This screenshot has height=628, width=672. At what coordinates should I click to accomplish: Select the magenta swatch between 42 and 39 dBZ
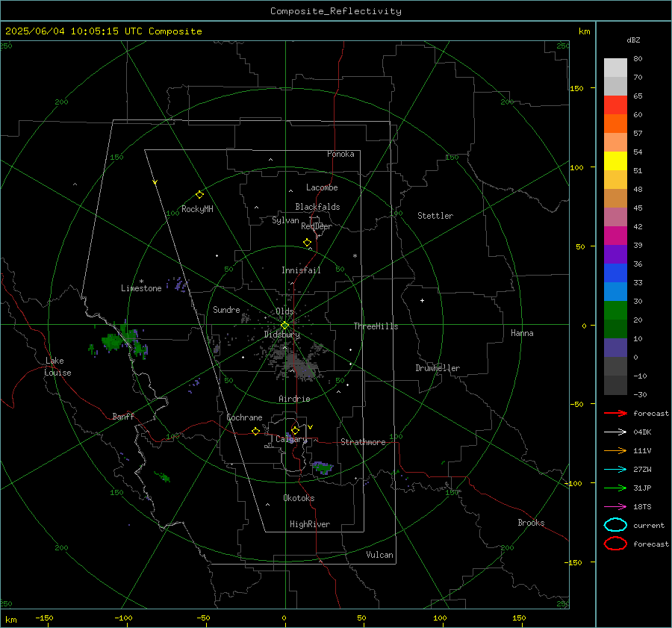[615, 236]
